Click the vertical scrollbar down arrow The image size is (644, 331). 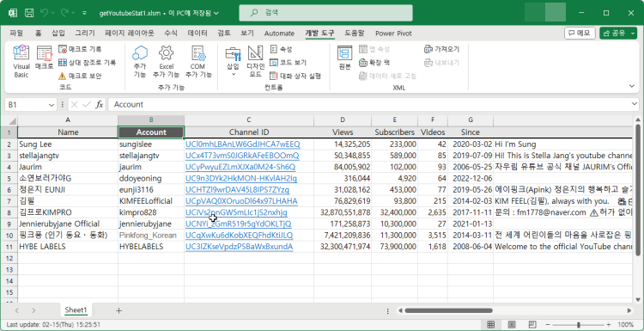[638, 299]
